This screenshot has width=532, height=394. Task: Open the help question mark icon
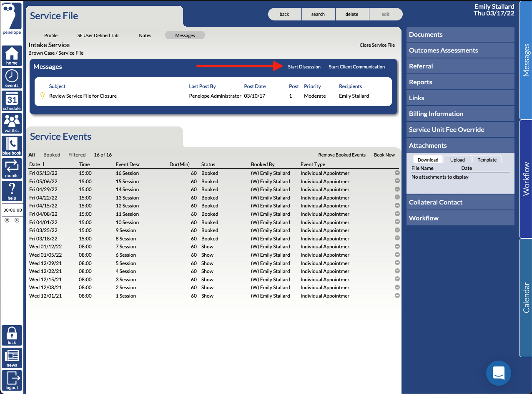pos(12,191)
